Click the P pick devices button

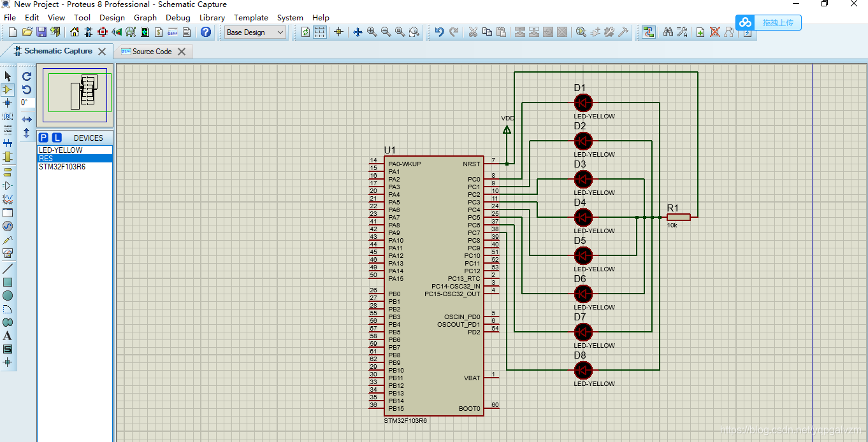pos(43,138)
